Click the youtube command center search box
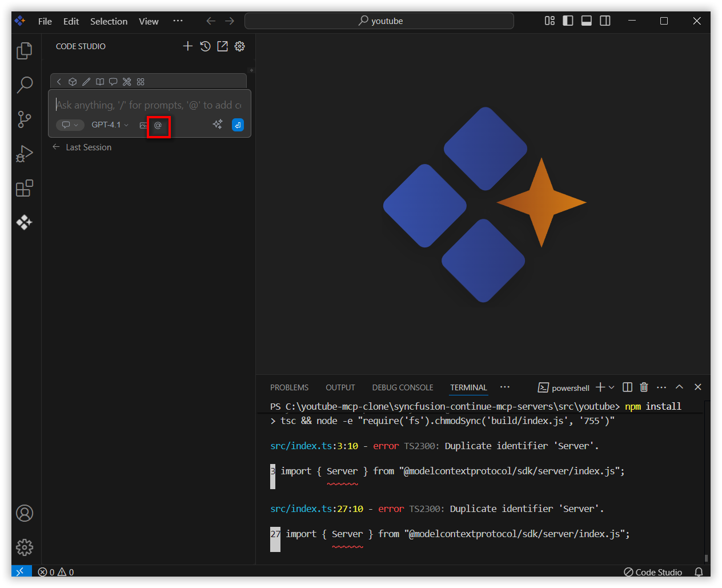 pos(379,21)
